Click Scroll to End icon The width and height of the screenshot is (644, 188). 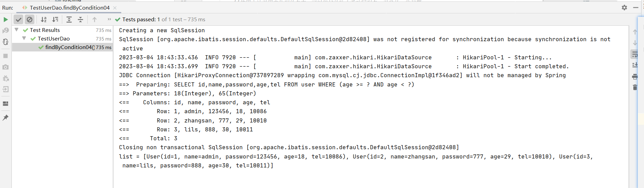click(x=635, y=65)
